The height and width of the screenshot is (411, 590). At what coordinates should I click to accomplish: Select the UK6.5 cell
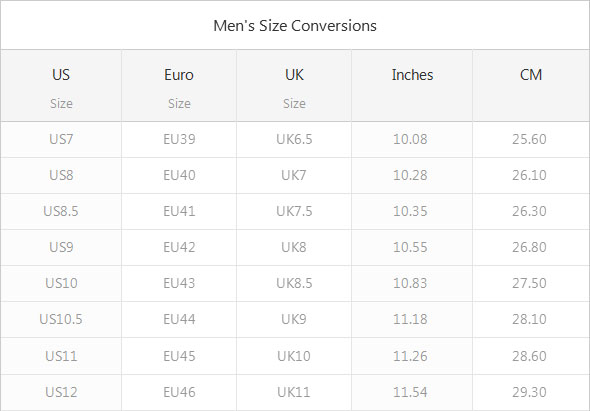click(x=294, y=139)
